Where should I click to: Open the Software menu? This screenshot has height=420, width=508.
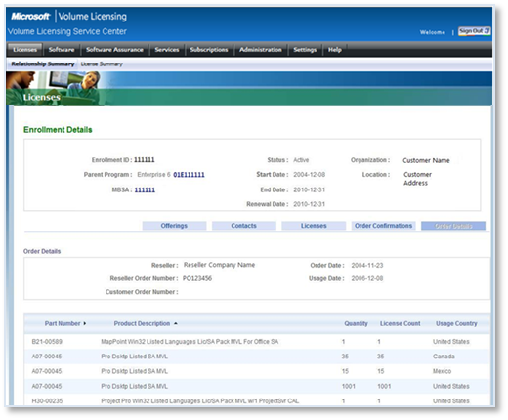pos(62,50)
